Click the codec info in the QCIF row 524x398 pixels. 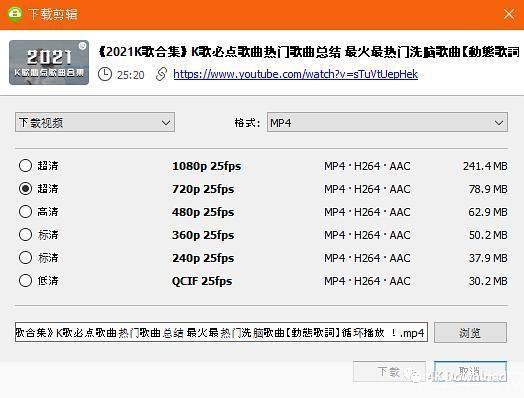coord(367,281)
